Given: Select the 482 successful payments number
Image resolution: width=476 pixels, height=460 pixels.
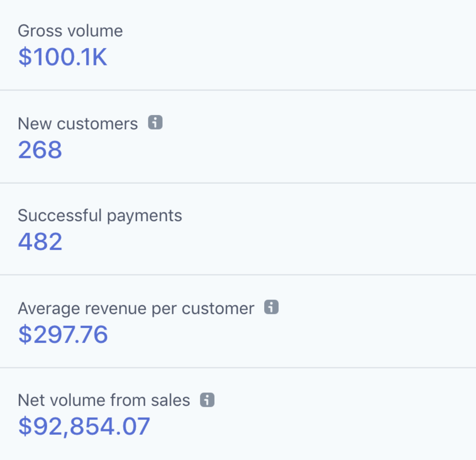Looking at the screenshot, I should tap(40, 242).
